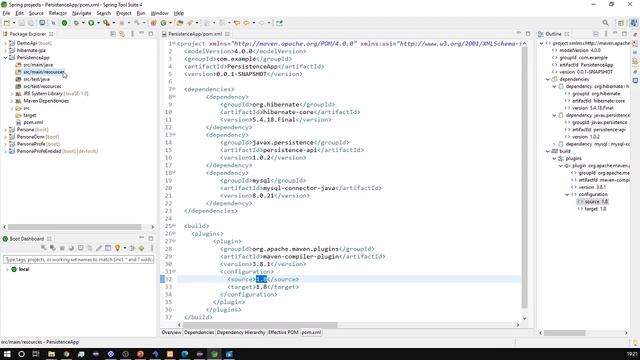This screenshot has width=640, height=360.
Task: Click the Open Perspective icon
Action: tap(620, 23)
